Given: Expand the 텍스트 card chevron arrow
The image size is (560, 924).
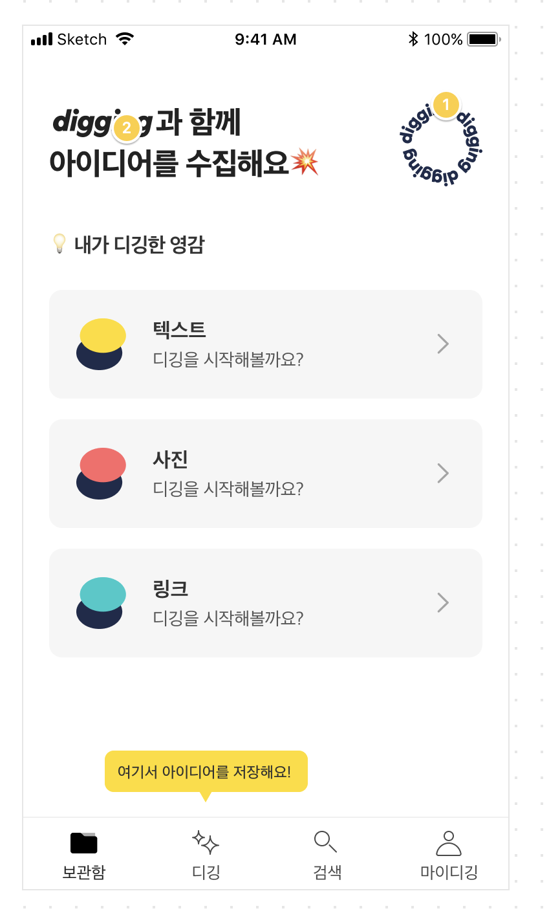Looking at the screenshot, I should [x=443, y=344].
